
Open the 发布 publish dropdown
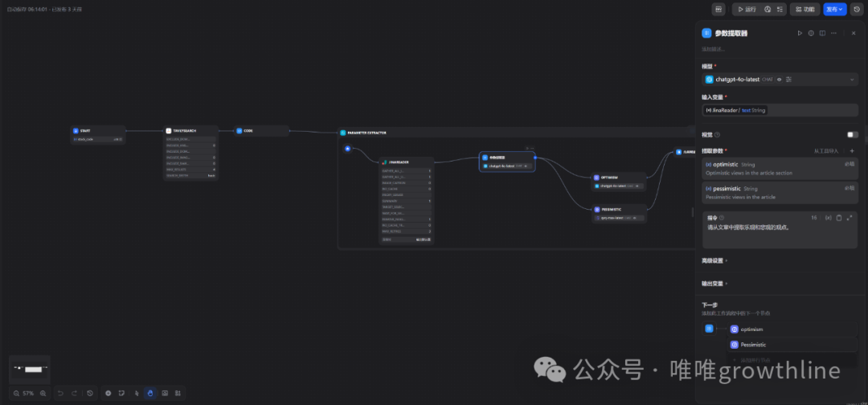(x=835, y=10)
